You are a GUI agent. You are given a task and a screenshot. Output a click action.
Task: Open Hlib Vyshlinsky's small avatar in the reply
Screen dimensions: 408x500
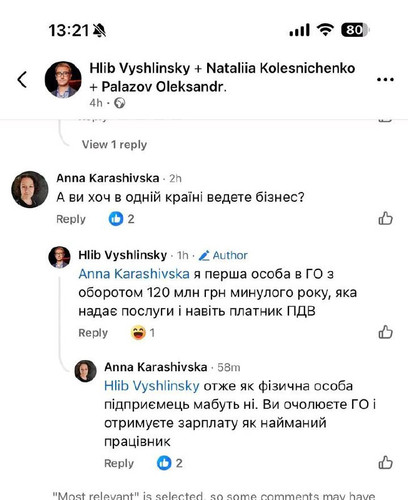coord(59,257)
